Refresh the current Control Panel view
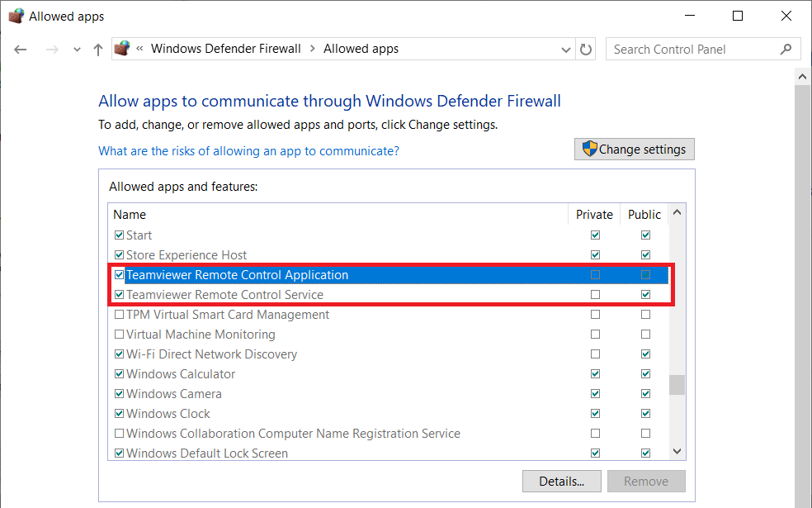This screenshot has height=508, width=812. pos(586,49)
